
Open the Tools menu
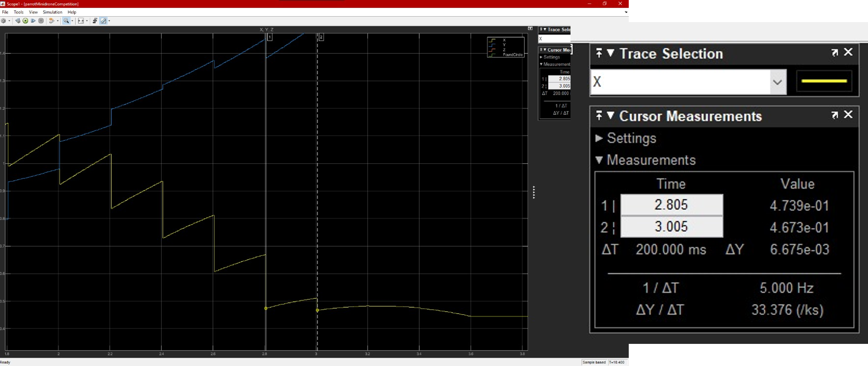pyautogui.click(x=19, y=12)
